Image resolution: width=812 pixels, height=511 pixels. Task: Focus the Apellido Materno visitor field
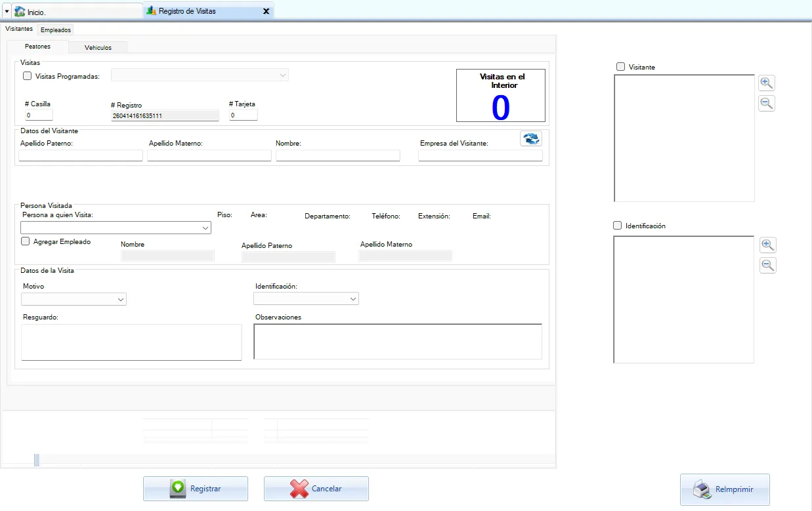pos(209,155)
